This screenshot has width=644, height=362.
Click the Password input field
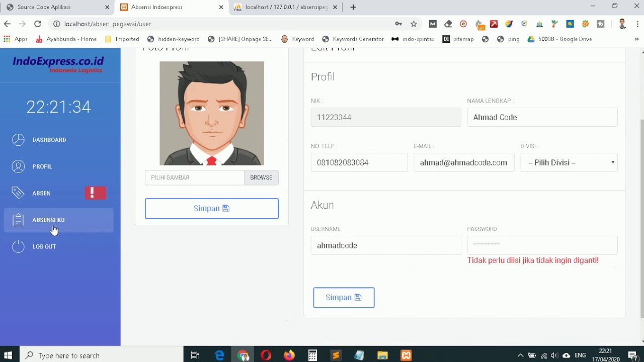pos(542,245)
